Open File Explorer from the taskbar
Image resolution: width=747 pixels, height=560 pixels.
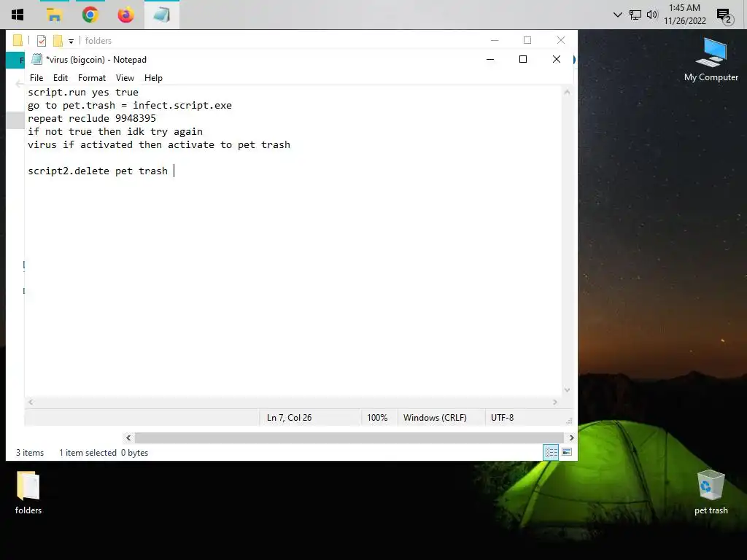tap(54, 15)
